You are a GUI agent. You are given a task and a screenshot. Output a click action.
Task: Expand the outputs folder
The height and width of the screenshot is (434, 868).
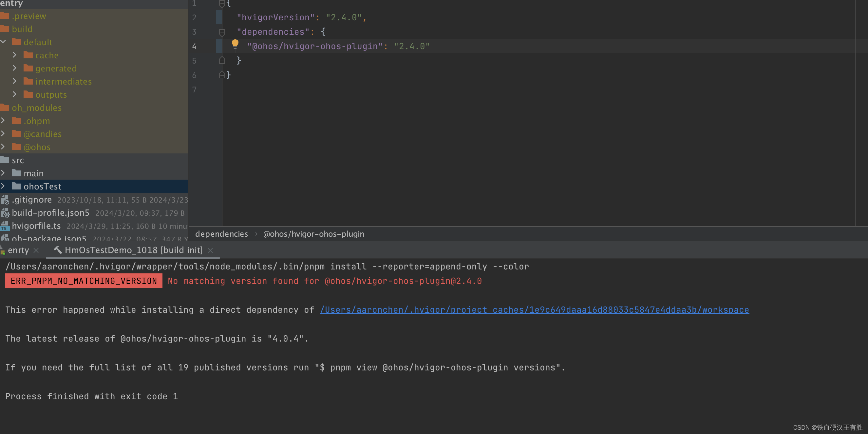pos(14,94)
